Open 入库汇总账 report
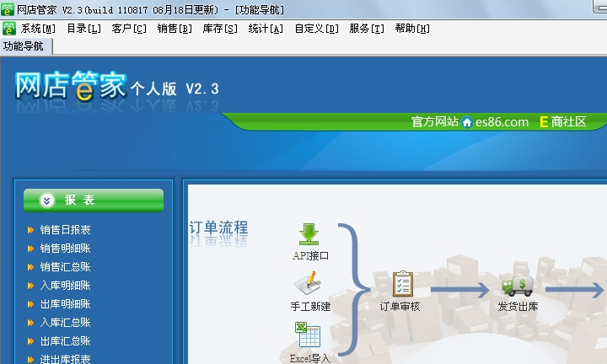 [65, 323]
